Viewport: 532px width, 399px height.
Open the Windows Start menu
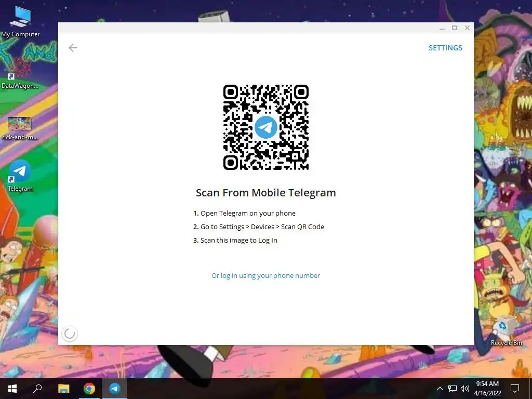pyautogui.click(x=12, y=389)
